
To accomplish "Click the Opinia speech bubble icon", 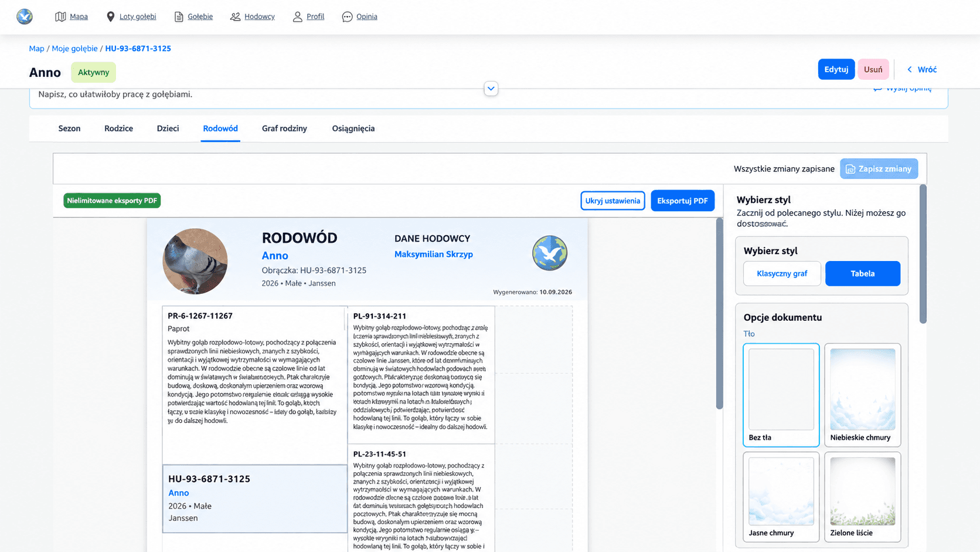I will click(x=347, y=16).
